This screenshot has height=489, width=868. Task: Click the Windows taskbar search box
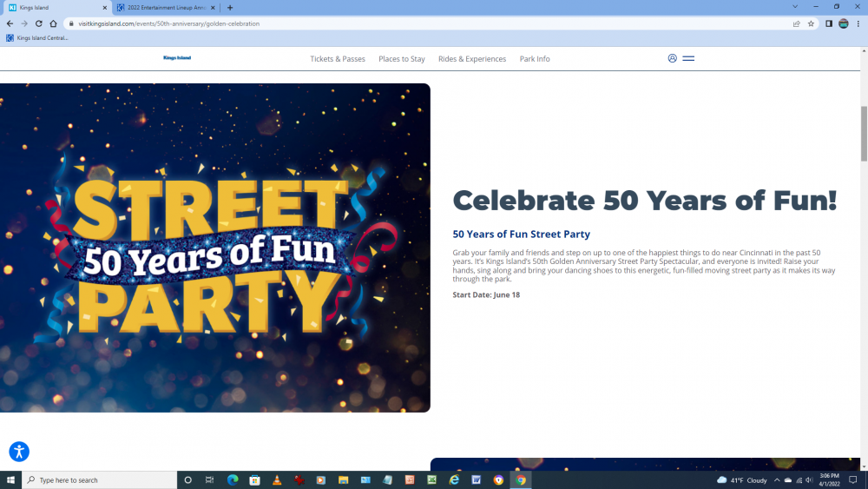point(97,480)
